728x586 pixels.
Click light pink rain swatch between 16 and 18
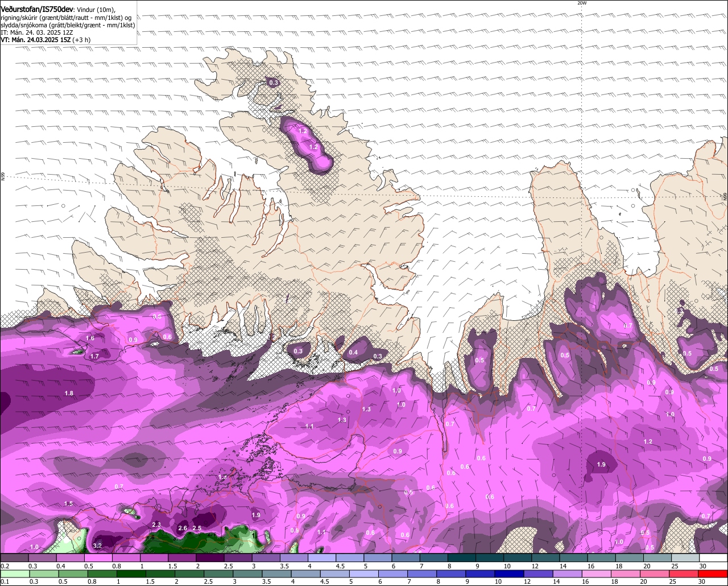pos(596,573)
